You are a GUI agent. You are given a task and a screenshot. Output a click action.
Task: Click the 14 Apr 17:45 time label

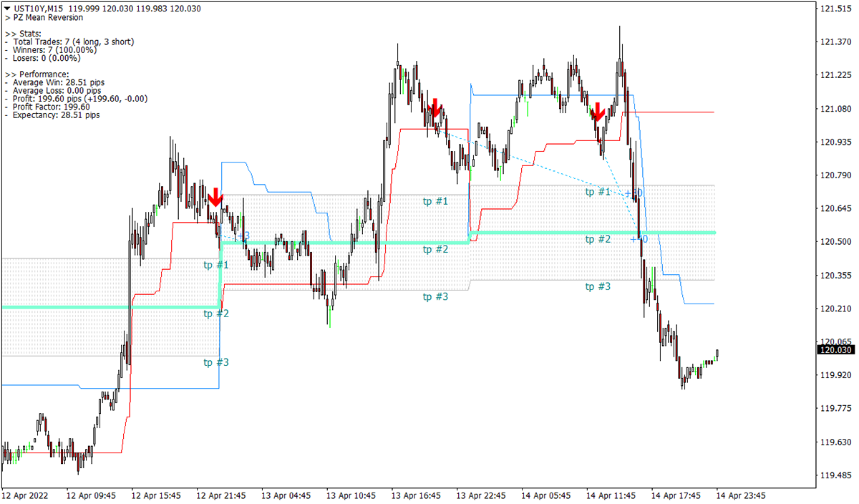(676, 495)
